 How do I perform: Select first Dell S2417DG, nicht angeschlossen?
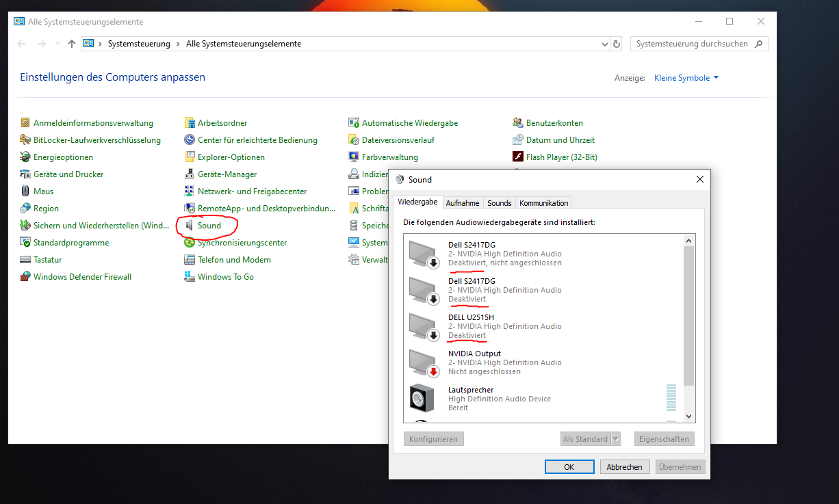point(544,254)
